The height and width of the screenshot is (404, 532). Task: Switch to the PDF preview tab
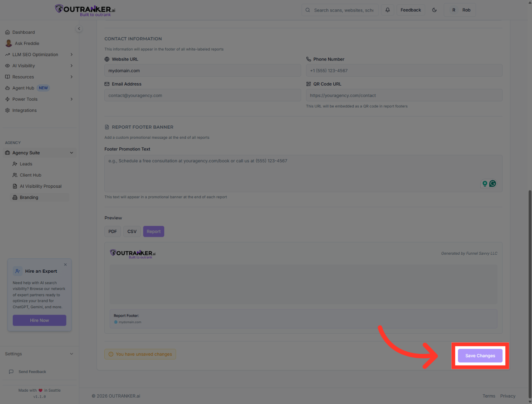click(x=112, y=231)
